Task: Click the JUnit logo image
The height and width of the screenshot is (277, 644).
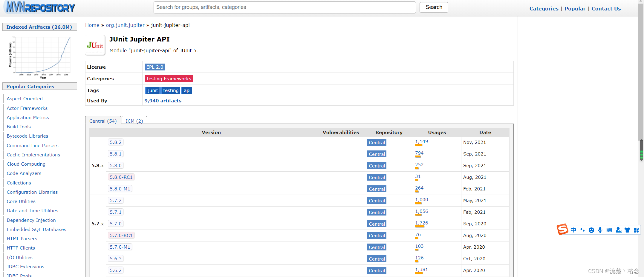Action: (x=95, y=45)
